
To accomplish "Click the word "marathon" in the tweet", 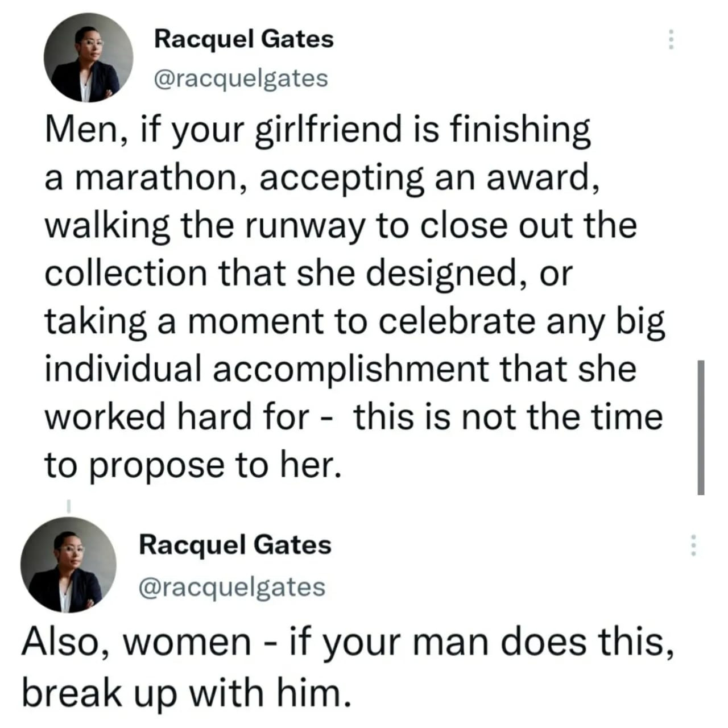I will [x=165, y=178].
